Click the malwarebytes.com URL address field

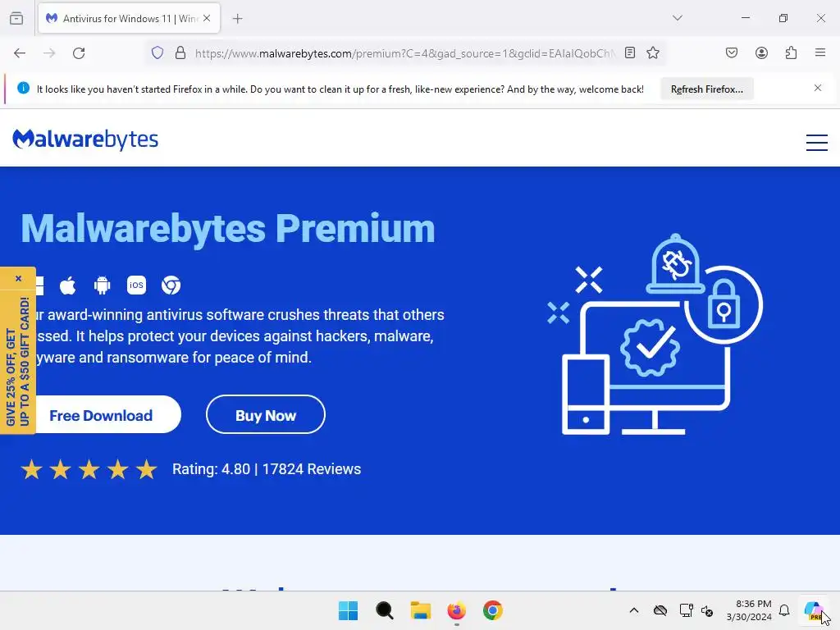(x=405, y=53)
